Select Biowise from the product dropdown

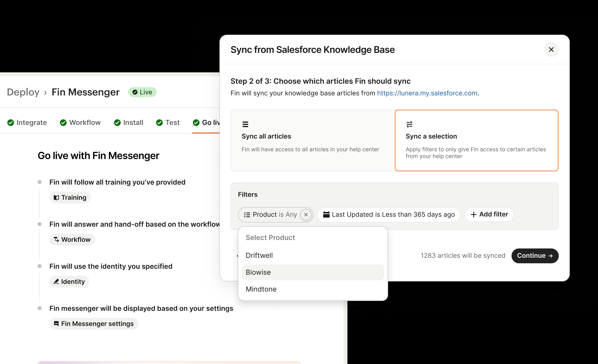coord(258,272)
